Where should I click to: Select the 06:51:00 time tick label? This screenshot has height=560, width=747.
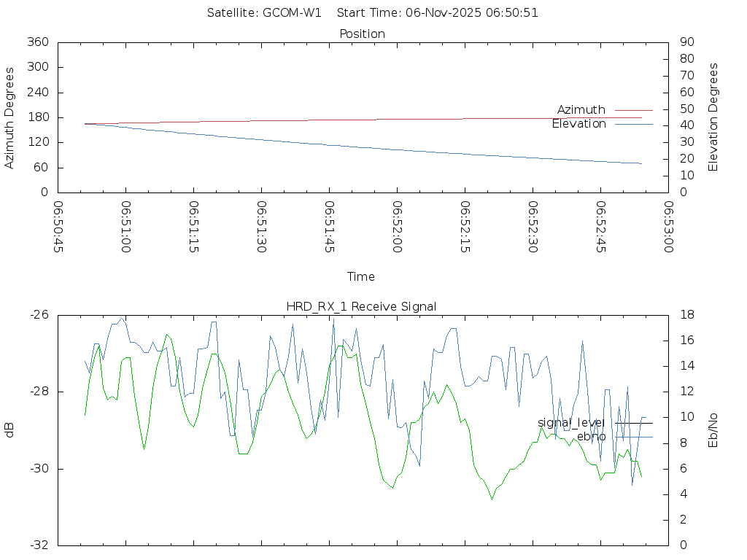click(x=125, y=227)
